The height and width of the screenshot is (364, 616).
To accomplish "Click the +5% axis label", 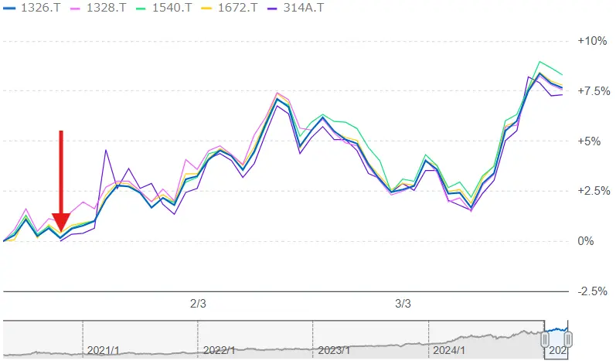I will pos(589,141).
